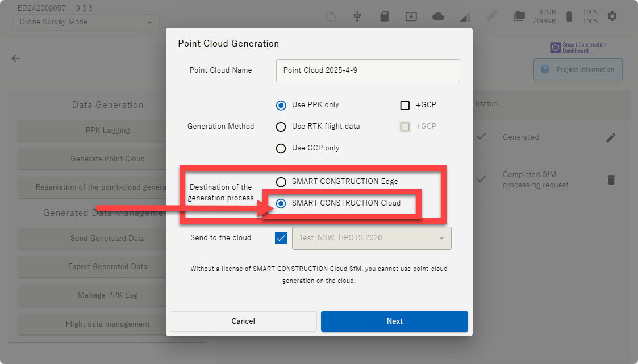Click the checkmark beside Completed SfM request
638x364 pixels.
(x=481, y=178)
